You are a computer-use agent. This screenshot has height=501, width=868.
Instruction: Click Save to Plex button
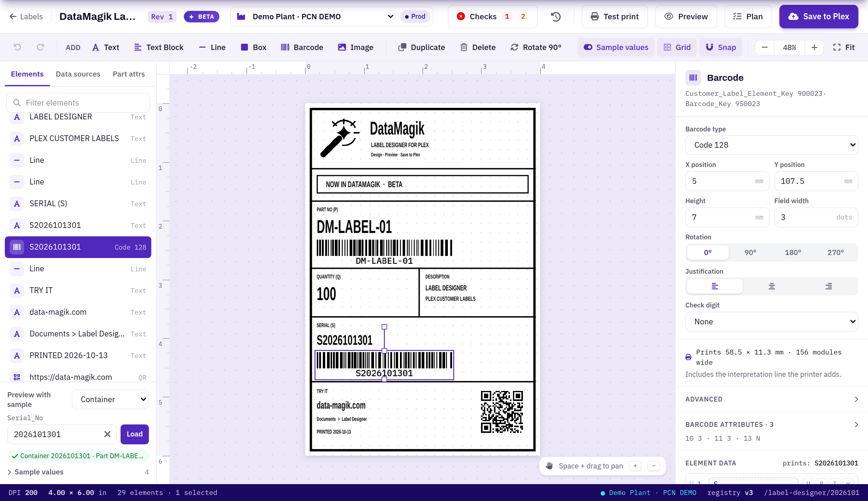(819, 17)
